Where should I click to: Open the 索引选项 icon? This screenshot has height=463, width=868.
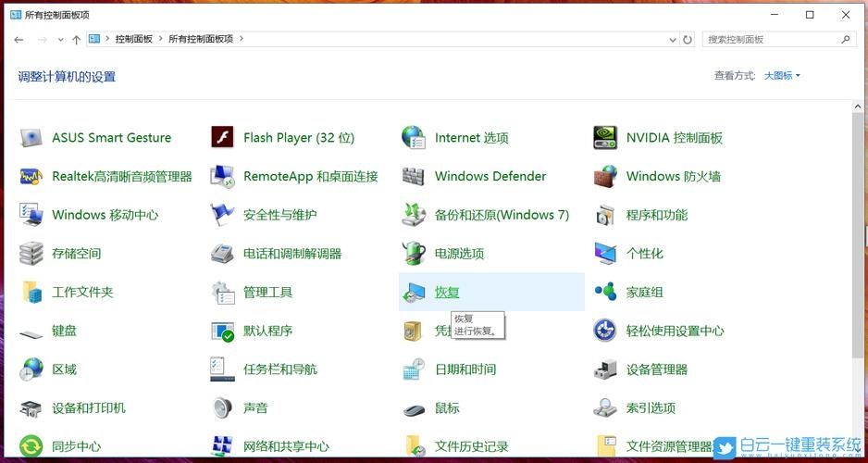click(x=605, y=408)
